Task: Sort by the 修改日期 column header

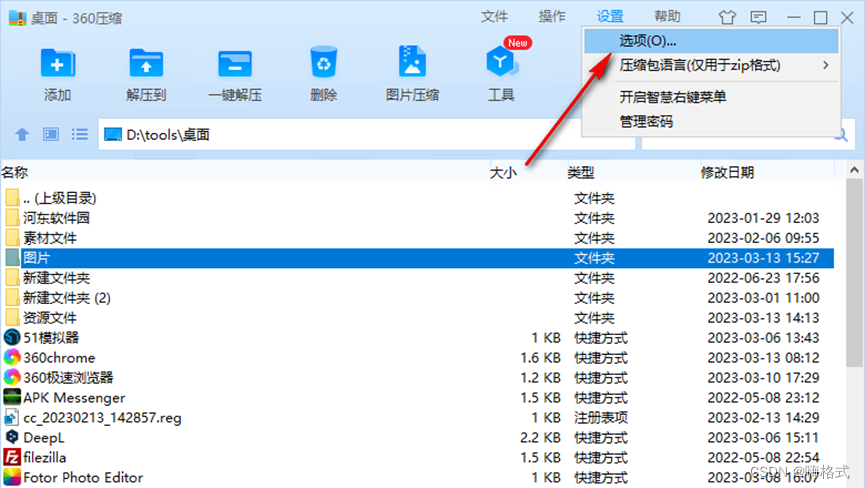Action: pos(727,173)
